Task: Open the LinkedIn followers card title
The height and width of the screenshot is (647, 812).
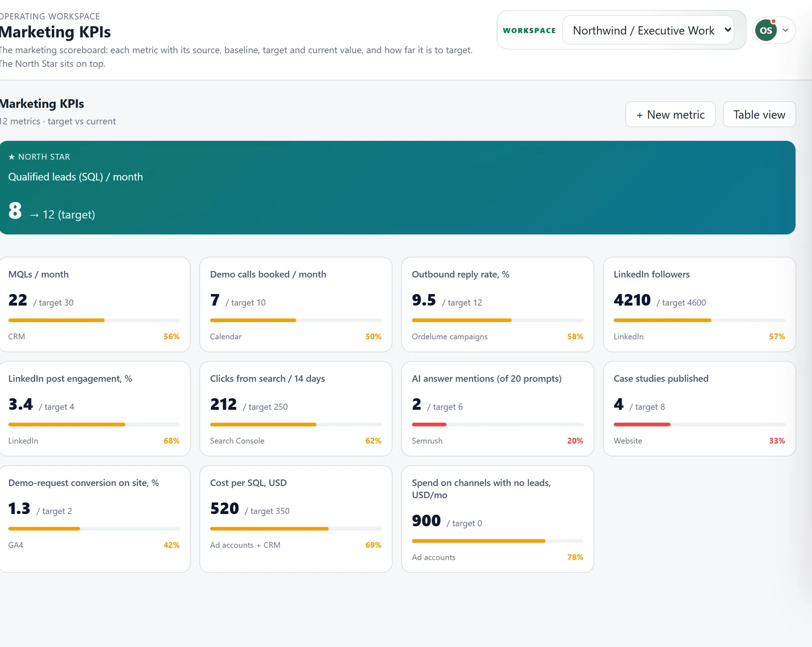Action: click(652, 274)
